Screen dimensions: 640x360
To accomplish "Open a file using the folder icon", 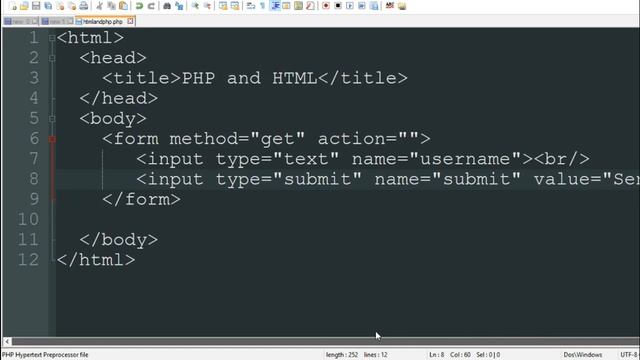I will [24, 6].
